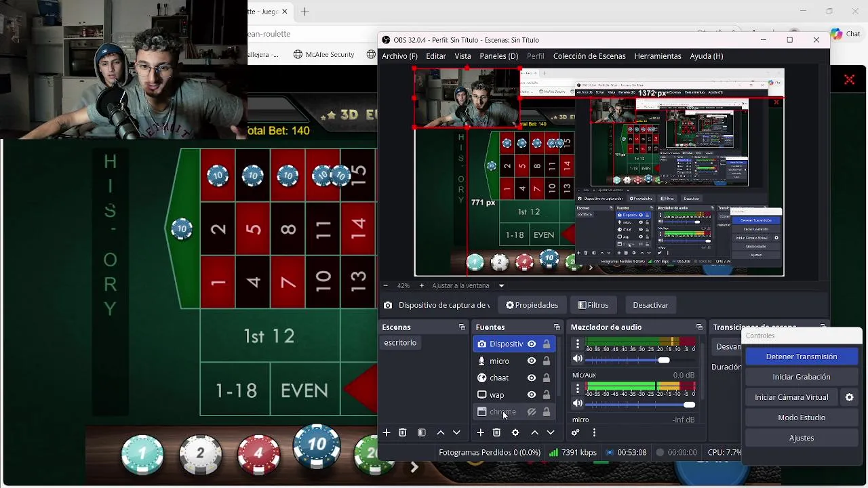
Task: Hide the Dispositivo source with eye icon
Action: [532, 344]
